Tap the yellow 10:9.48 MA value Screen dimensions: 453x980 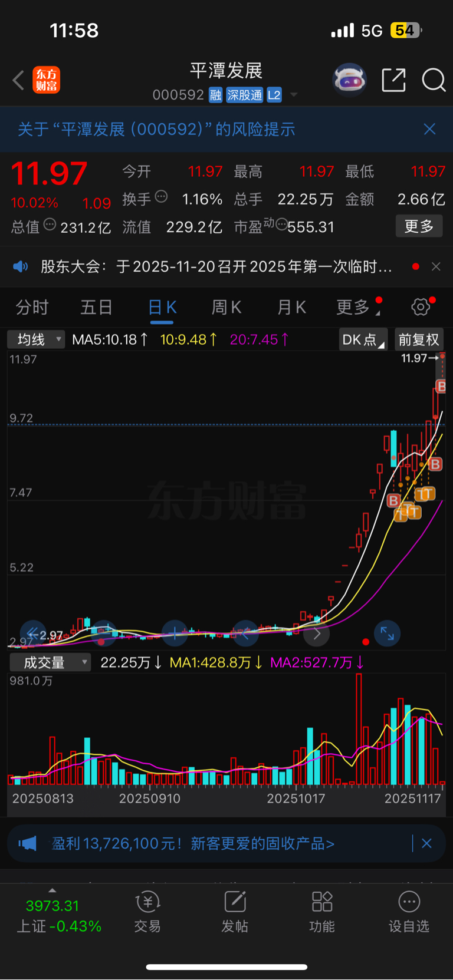189,339
